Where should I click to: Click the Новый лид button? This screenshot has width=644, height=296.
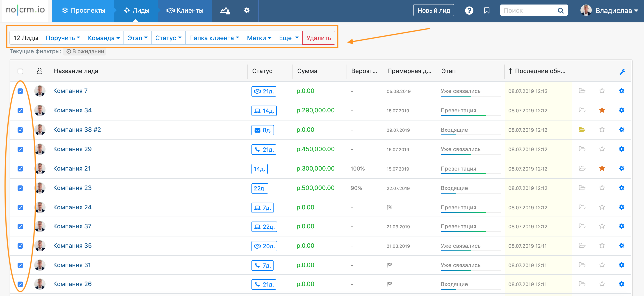click(x=434, y=11)
